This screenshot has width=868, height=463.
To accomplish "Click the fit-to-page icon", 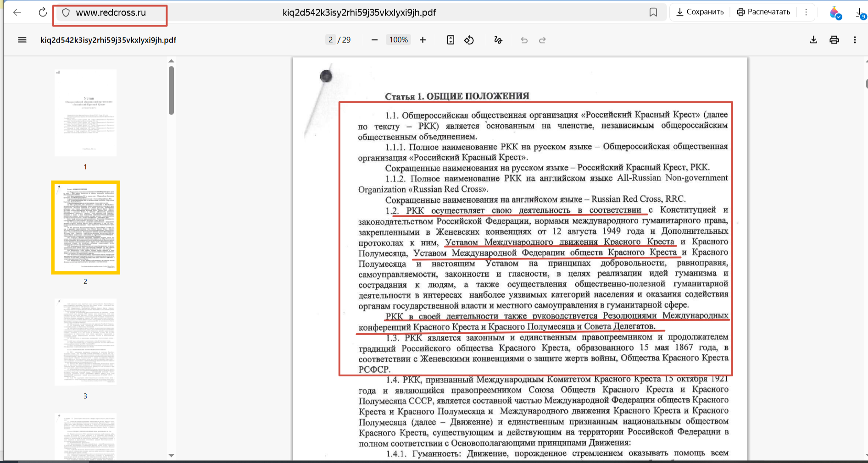I will coord(450,40).
